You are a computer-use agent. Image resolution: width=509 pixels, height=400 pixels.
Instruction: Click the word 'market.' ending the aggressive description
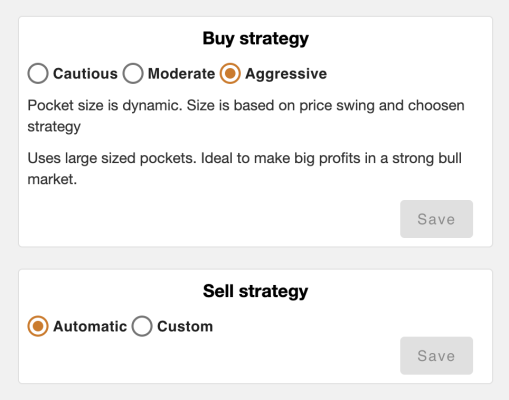[x=52, y=179]
